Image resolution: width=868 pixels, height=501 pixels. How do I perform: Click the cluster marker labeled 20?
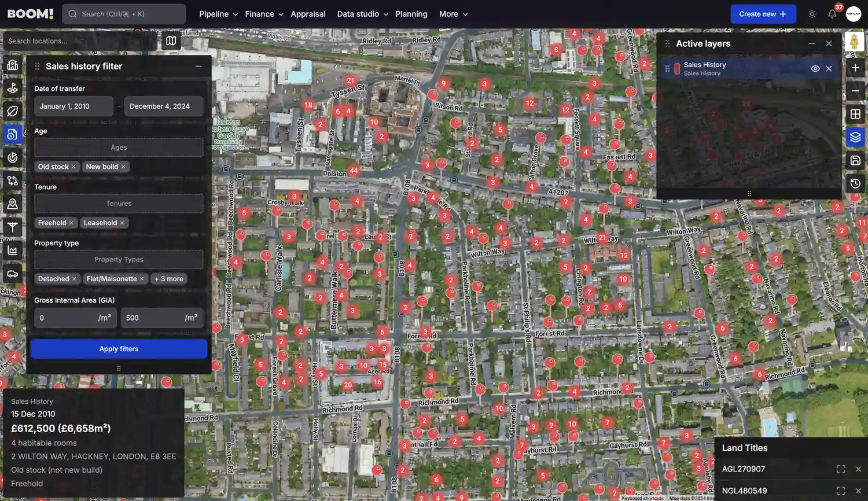347,384
